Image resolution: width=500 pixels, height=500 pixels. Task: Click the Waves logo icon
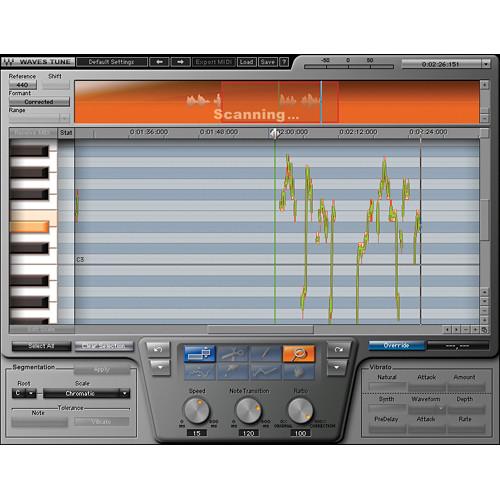coord(8,62)
